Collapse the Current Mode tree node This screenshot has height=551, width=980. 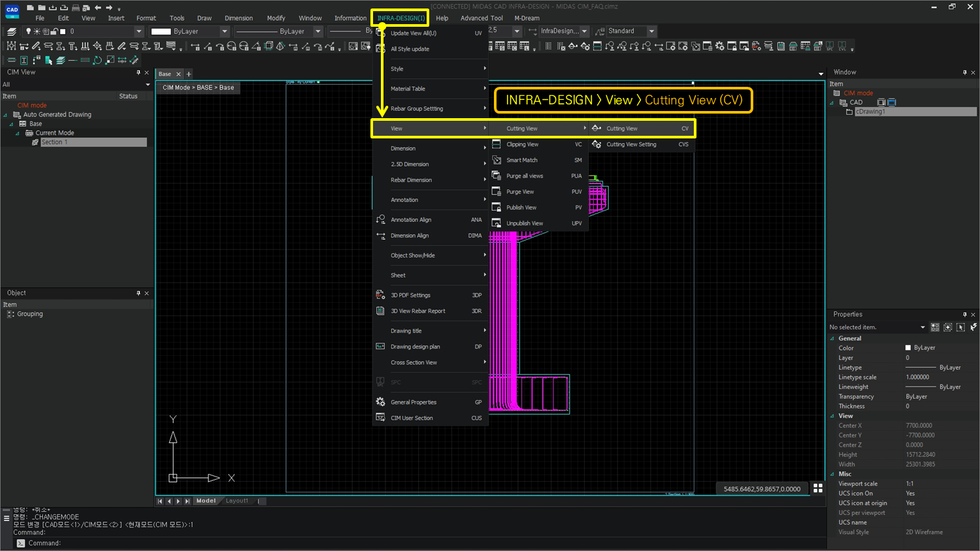tap(18, 133)
